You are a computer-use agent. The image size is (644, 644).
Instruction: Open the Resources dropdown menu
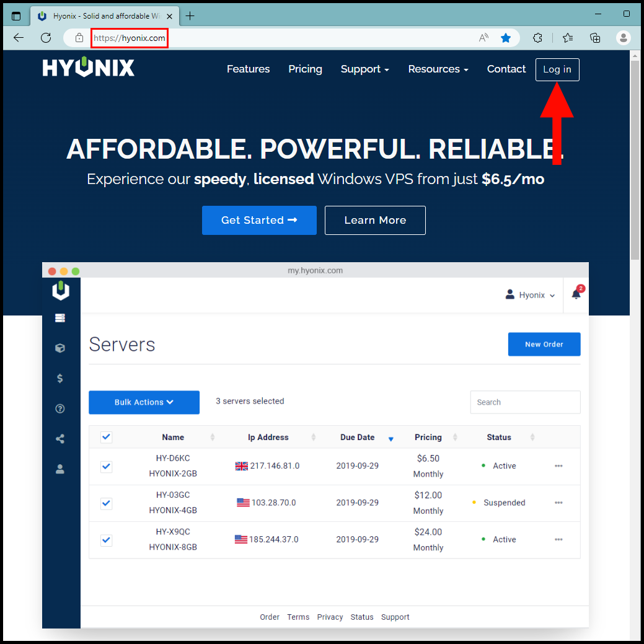tap(438, 69)
